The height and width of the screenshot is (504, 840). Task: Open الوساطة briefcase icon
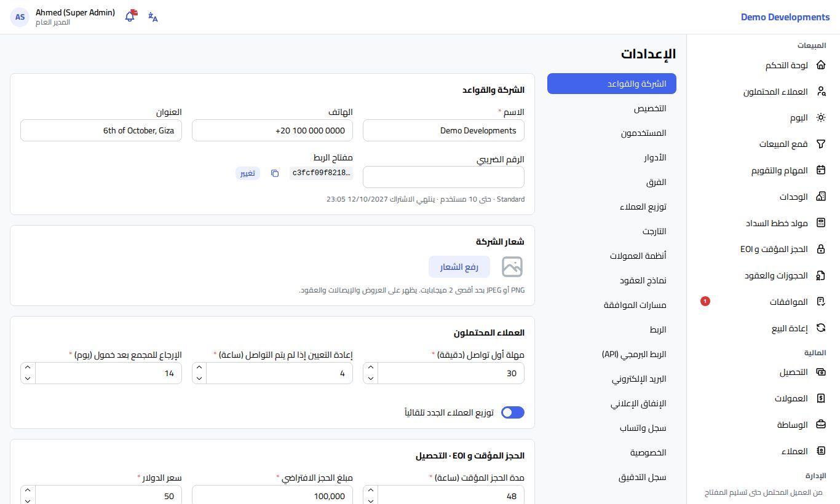820,425
